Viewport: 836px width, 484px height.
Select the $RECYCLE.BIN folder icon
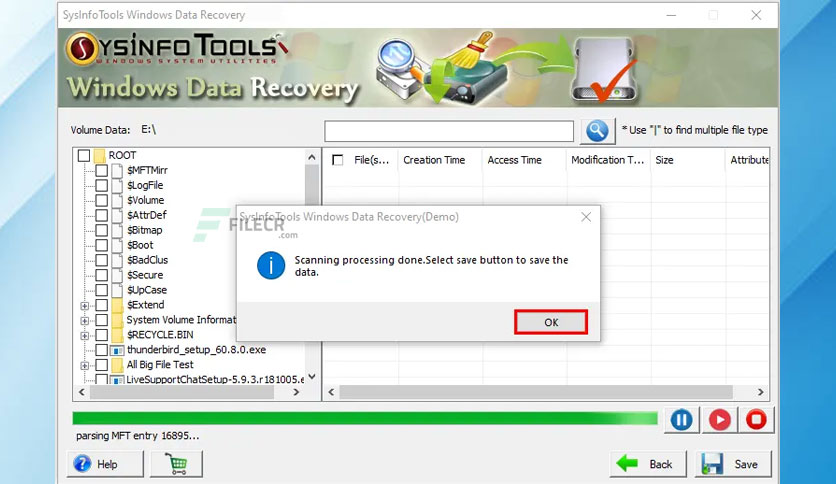(x=117, y=335)
